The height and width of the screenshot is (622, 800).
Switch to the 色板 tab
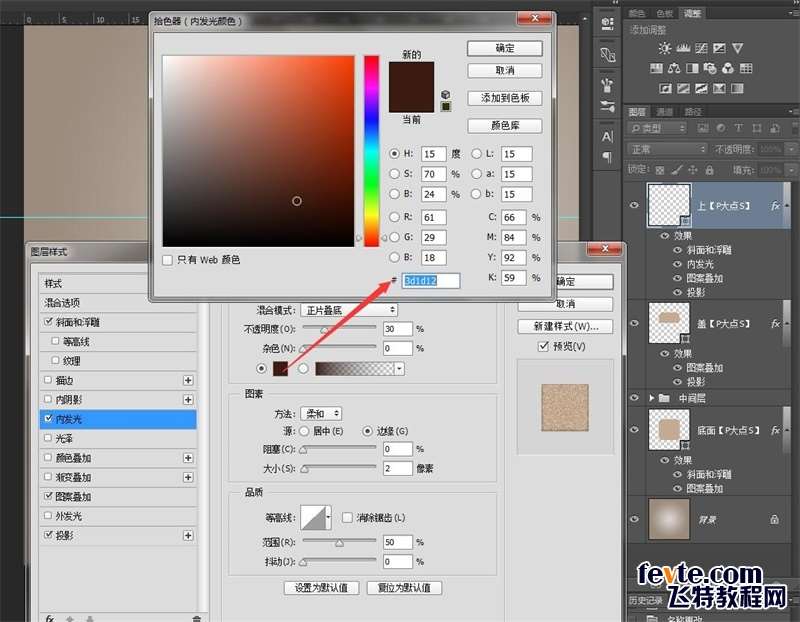(x=664, y=13)
